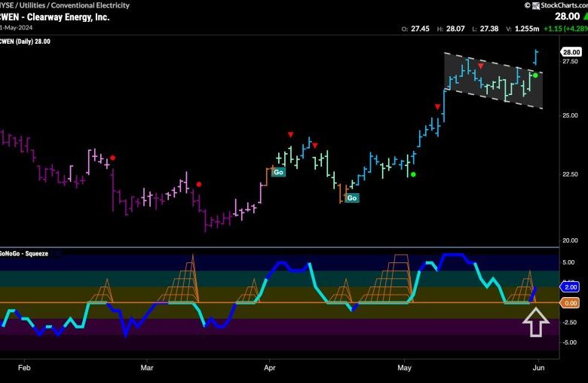Click the green dot beside the latest bars
This screenshot has height=383, width=588.
coord(535,75)
